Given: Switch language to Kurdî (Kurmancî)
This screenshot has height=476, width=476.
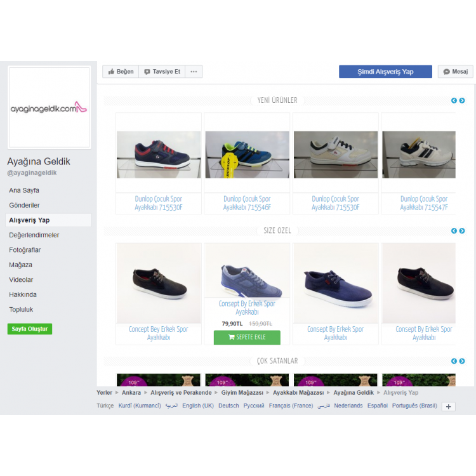Looking at the screenshot, I should click(140, 406).
